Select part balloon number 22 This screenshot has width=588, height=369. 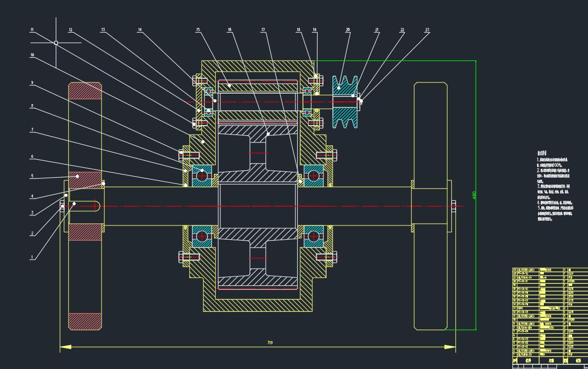[x=402, y=29]
